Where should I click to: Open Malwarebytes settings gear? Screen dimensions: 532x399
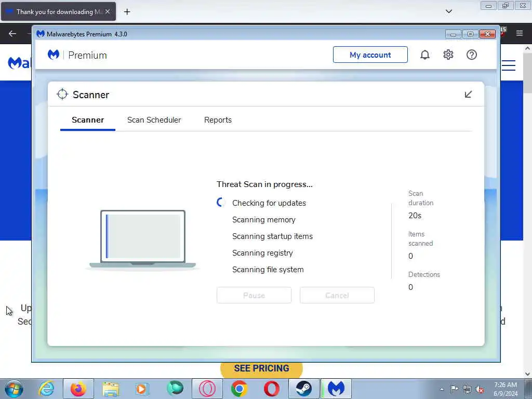[448, 55]
